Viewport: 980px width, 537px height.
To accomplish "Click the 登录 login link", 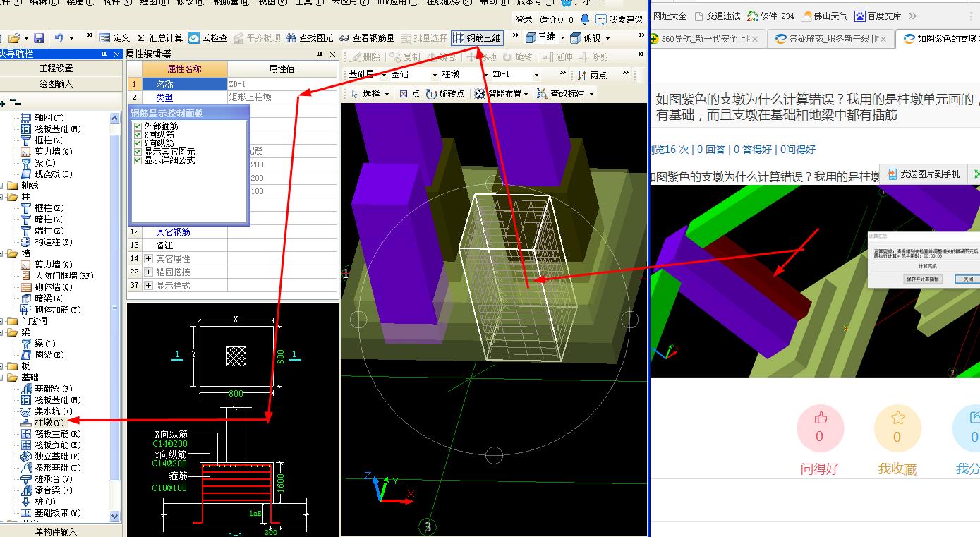I will (x=524, y=20).
